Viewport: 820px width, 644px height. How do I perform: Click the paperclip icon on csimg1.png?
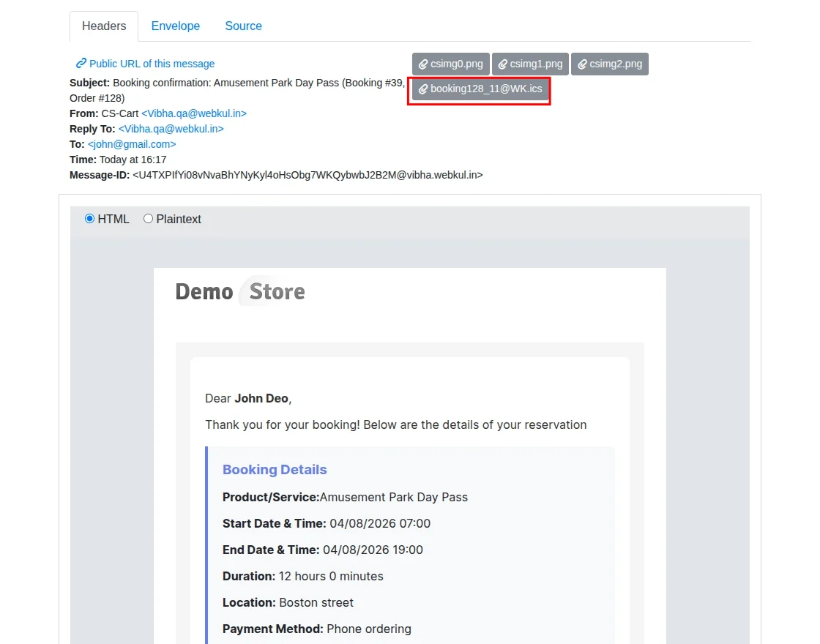(x=503, y=64)
